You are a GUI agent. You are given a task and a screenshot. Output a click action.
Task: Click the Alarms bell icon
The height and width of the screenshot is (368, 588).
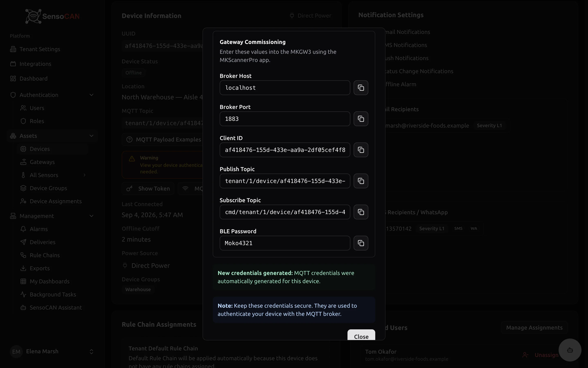(23, 229)
